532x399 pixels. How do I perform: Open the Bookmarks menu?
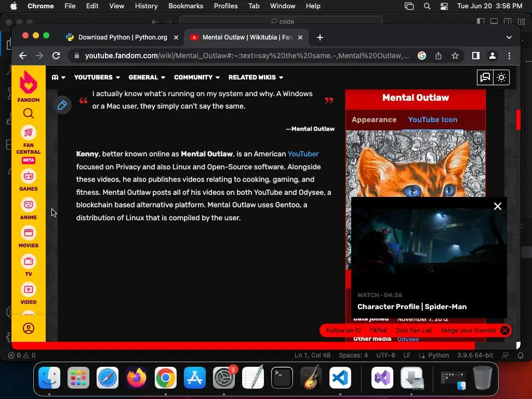pos(185,6)
